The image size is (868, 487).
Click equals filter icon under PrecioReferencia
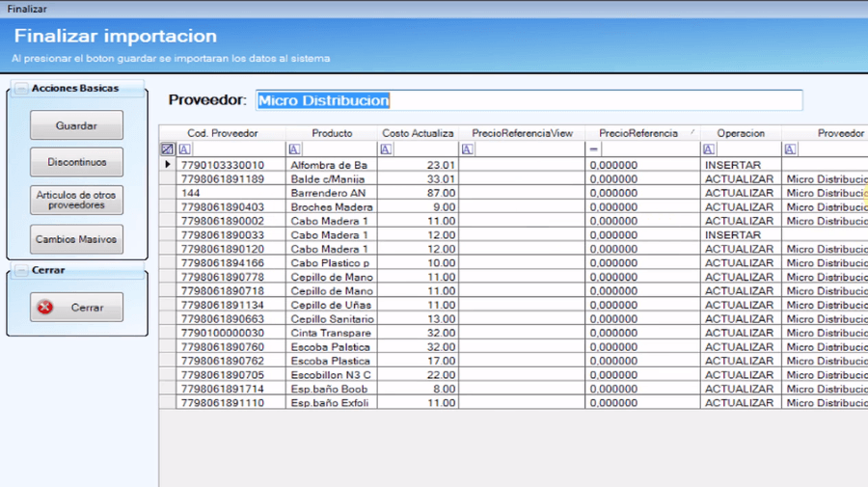click(x=594, y=149)
